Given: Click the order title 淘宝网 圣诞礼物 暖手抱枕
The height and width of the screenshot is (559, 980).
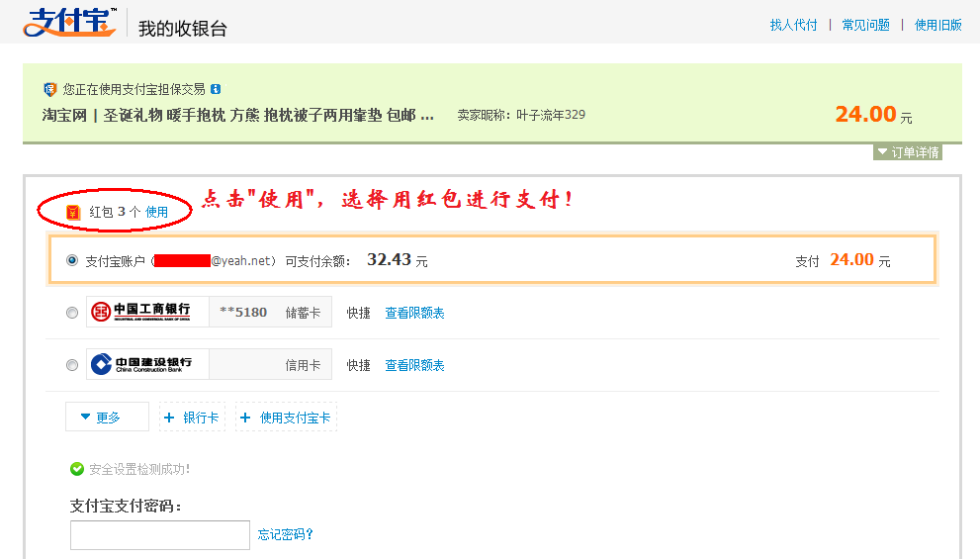Looking at the screenshot, I should point(238,115).
